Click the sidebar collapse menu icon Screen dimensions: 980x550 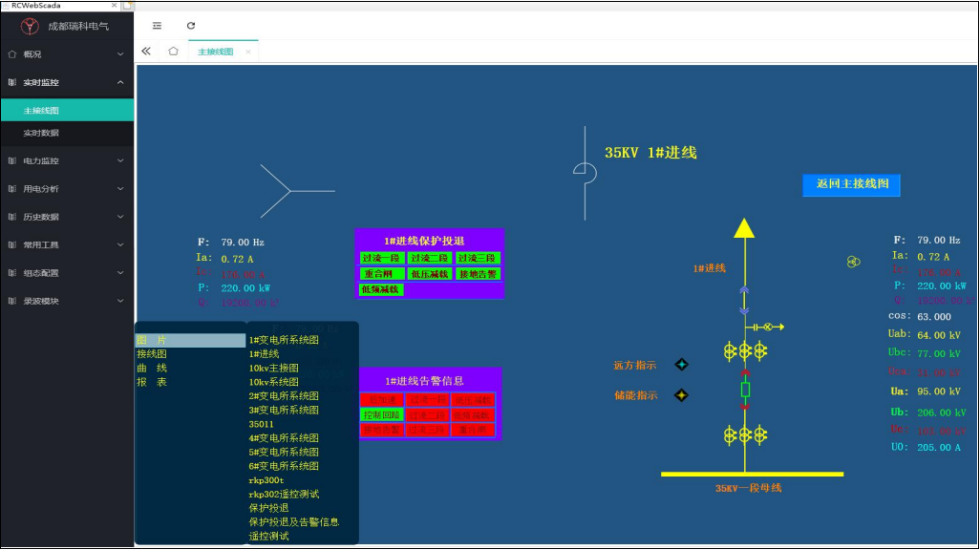(158, 26)
